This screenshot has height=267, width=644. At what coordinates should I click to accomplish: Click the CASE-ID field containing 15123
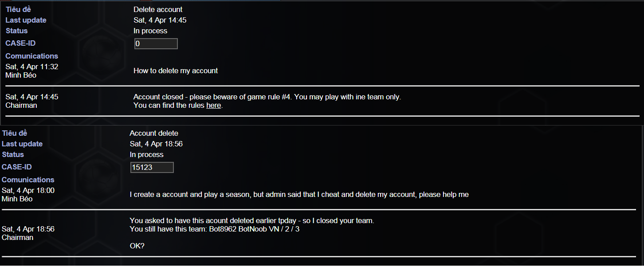(152, 167)
